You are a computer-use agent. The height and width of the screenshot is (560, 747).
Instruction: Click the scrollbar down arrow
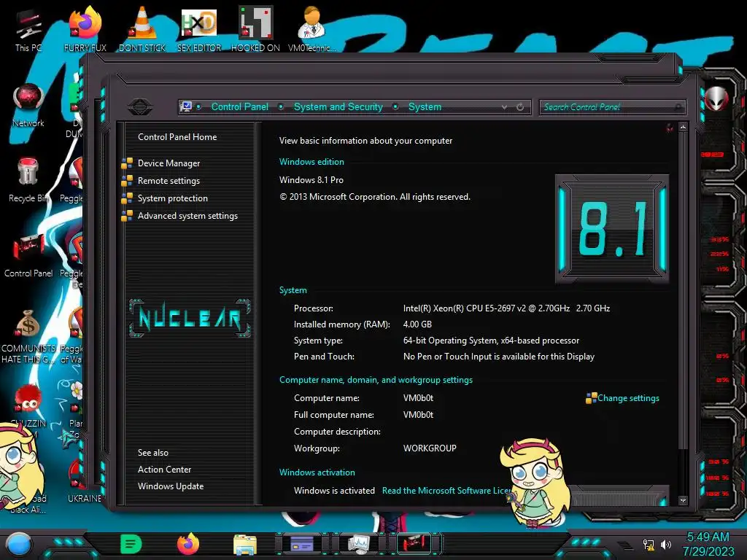(683, 500)
